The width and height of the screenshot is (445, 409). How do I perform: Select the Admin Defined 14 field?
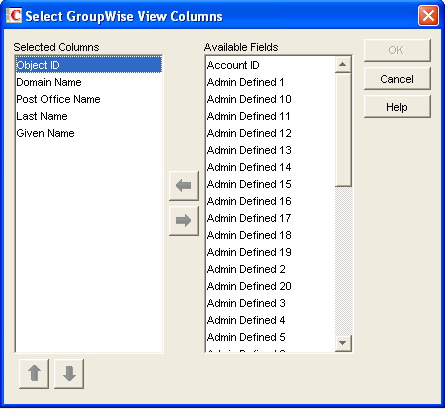pos(270,167)
